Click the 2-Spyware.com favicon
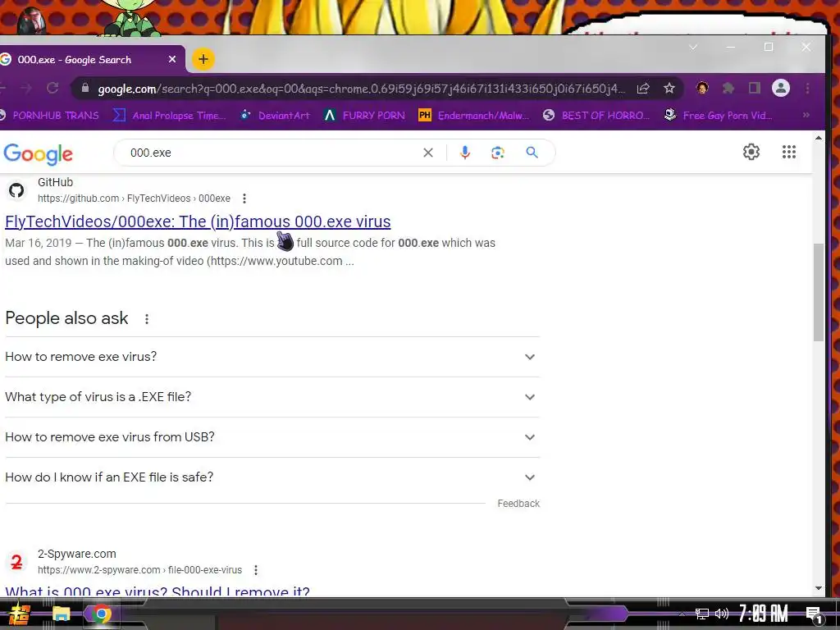 [16, 562]
